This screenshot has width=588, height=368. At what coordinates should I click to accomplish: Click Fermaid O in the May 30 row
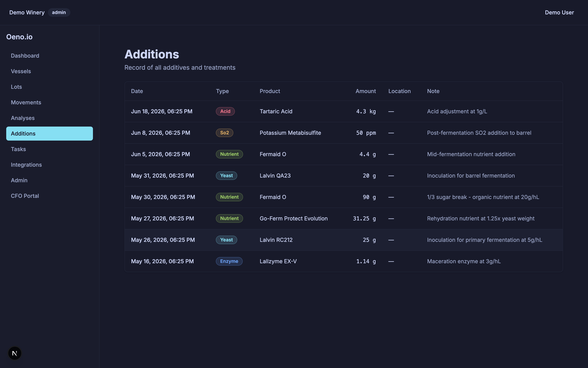[273, 197]
